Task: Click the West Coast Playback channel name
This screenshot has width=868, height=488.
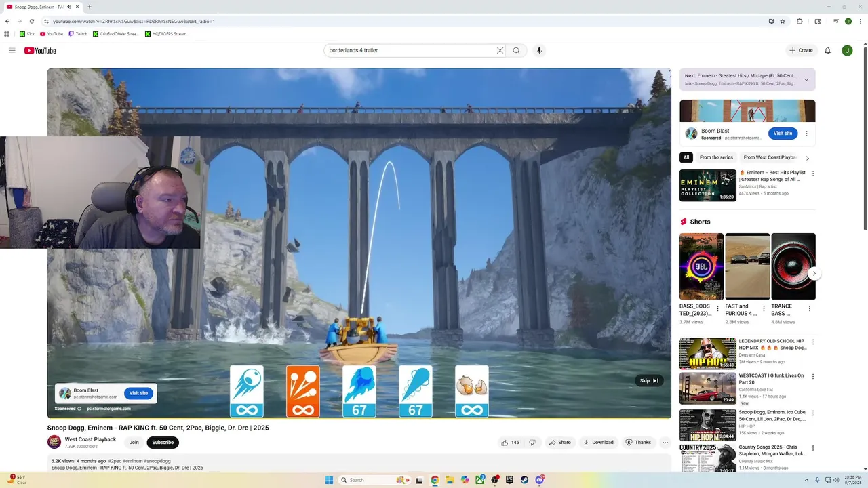Action: 90,439
